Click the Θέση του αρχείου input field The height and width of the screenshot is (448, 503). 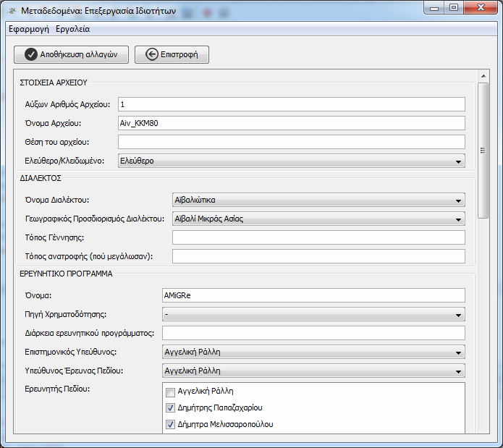point(291,142)
